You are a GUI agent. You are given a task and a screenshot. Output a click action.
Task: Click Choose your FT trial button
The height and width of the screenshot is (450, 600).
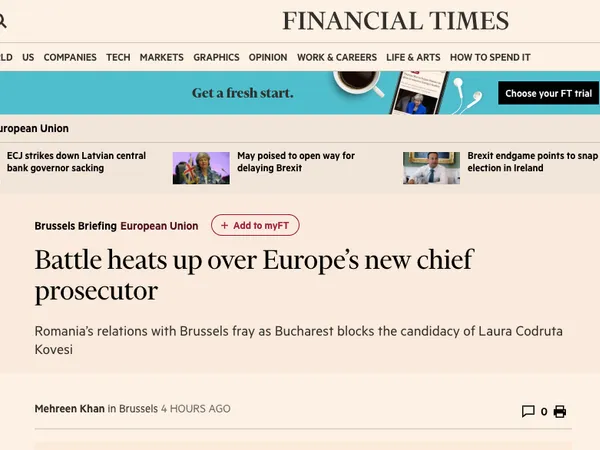(x=548, y=93)
